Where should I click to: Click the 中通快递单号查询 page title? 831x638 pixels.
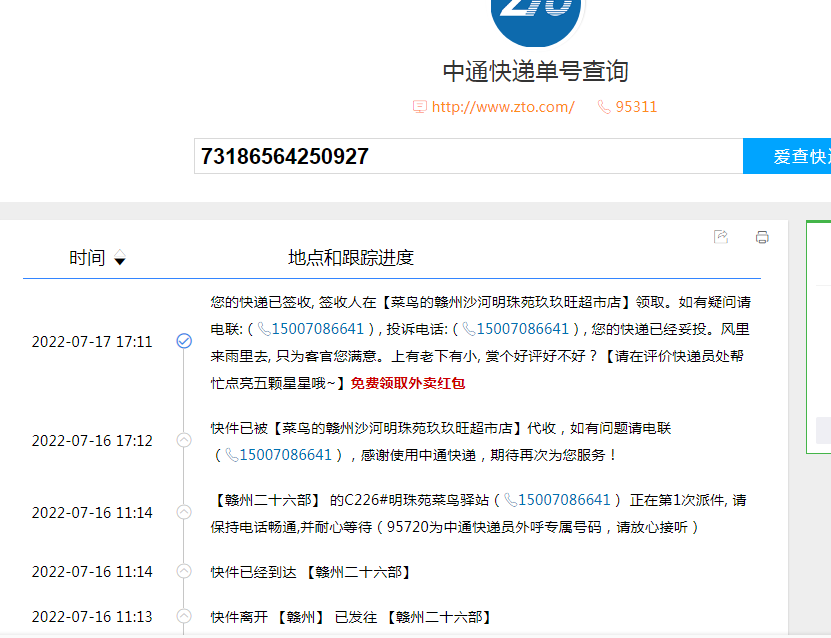point(536,72)
